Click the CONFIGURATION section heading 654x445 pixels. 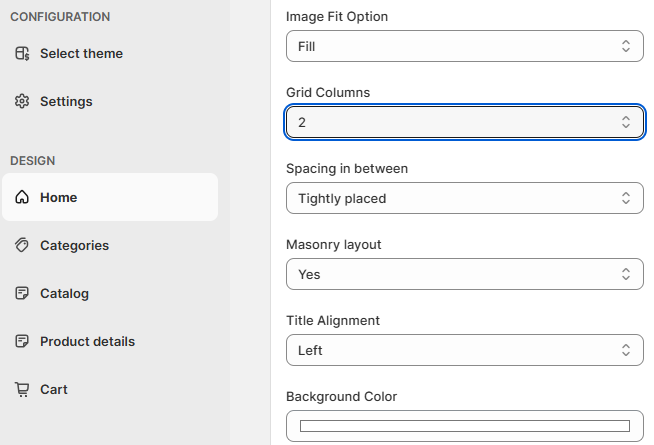pyautogui.click(x=60, y=17)
